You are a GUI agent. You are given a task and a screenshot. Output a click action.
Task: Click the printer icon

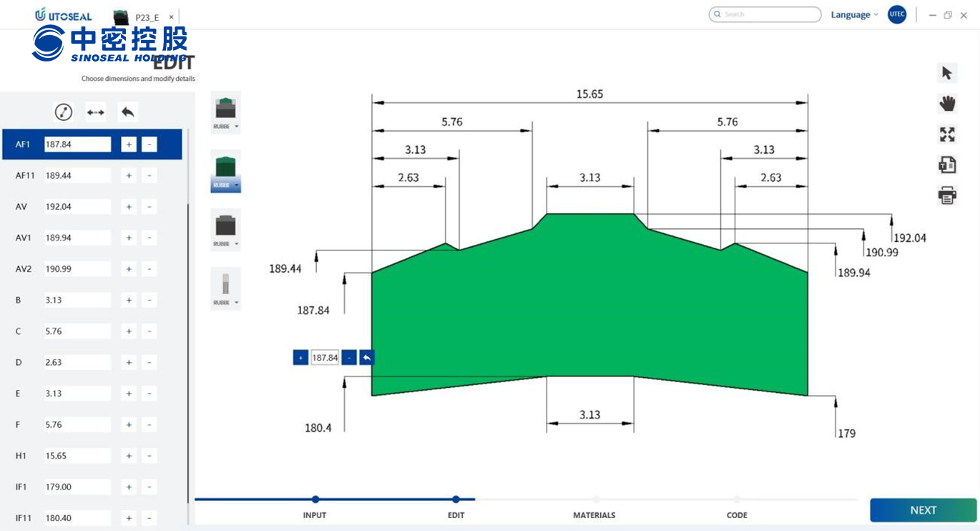click(x=947, y=195)
